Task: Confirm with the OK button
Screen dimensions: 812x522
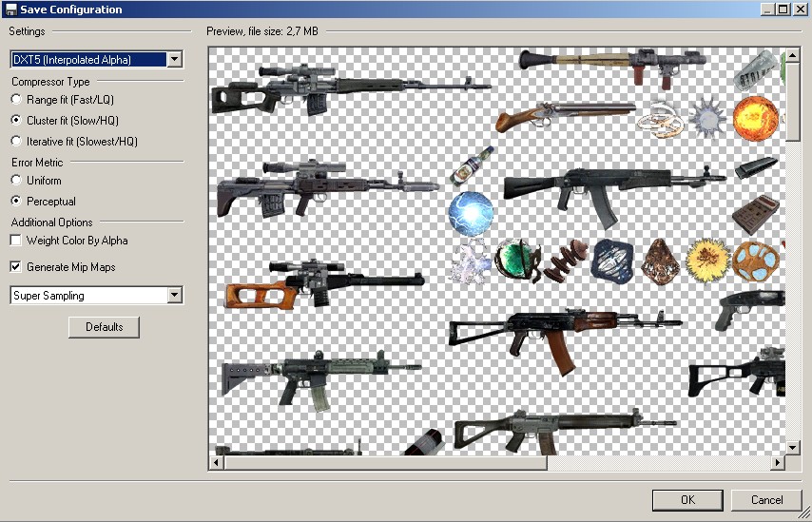Action: point(687,500)
